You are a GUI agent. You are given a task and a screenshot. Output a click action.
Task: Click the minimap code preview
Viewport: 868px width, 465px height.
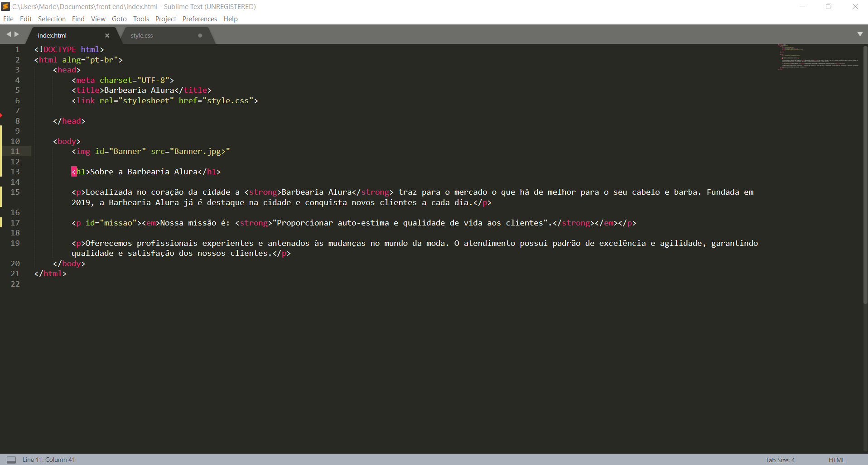tap(819, 57)
